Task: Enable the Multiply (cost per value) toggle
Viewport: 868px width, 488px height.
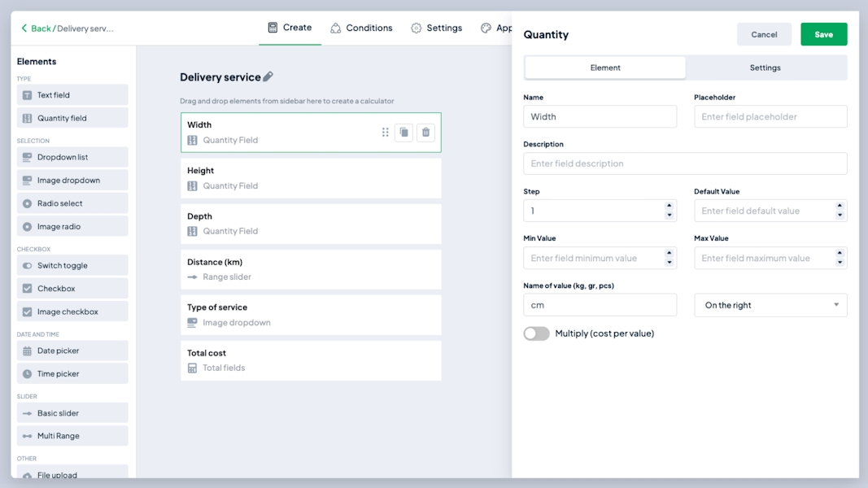Action: point(536,333)
